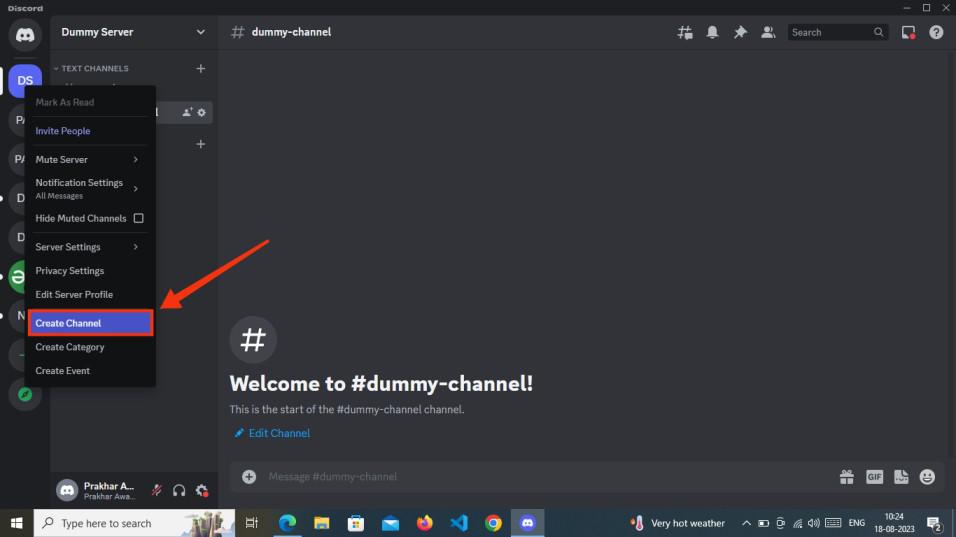Open File Explorer from taskbar
This screenshot has height=537, width=956.
pos(321,523)
